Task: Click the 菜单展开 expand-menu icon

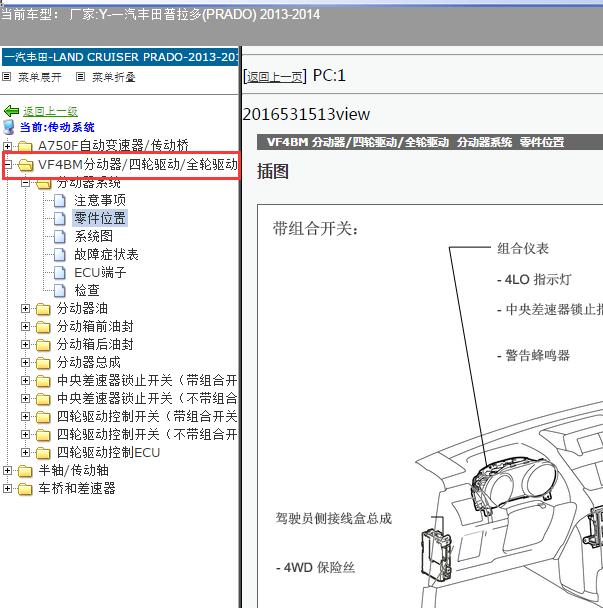Action: coord(7,77)
